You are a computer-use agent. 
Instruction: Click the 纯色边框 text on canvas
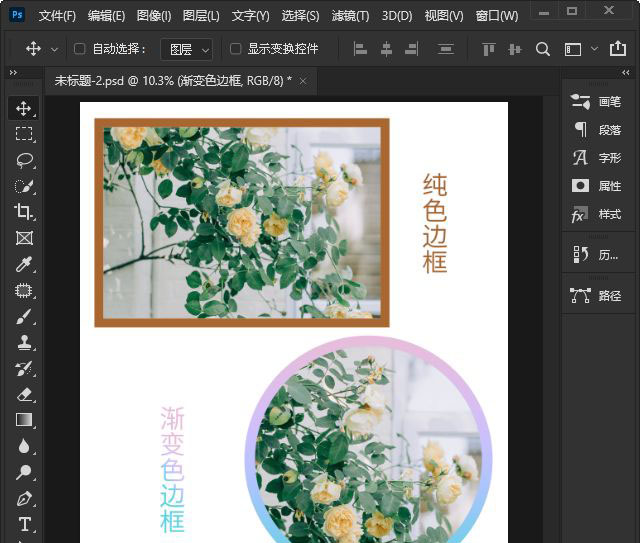tap(435, 223)
